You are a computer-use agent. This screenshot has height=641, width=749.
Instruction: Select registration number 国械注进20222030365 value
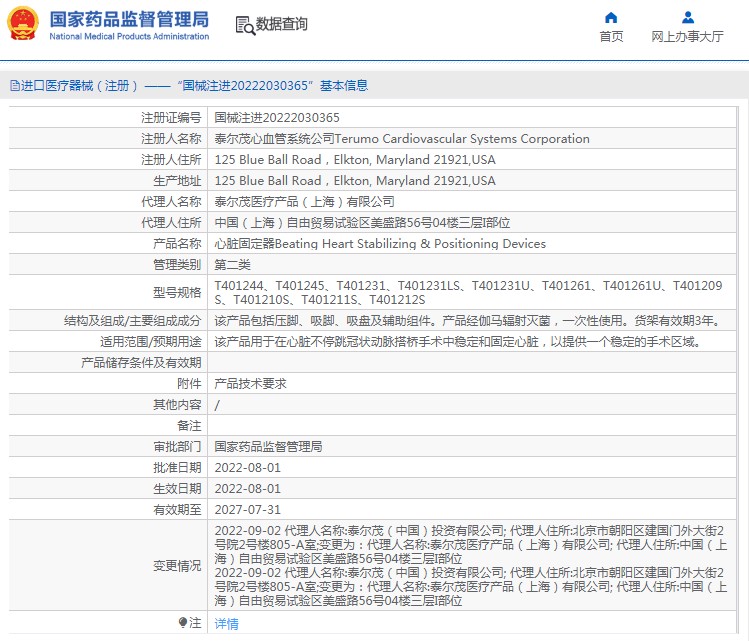pos(277,118)
